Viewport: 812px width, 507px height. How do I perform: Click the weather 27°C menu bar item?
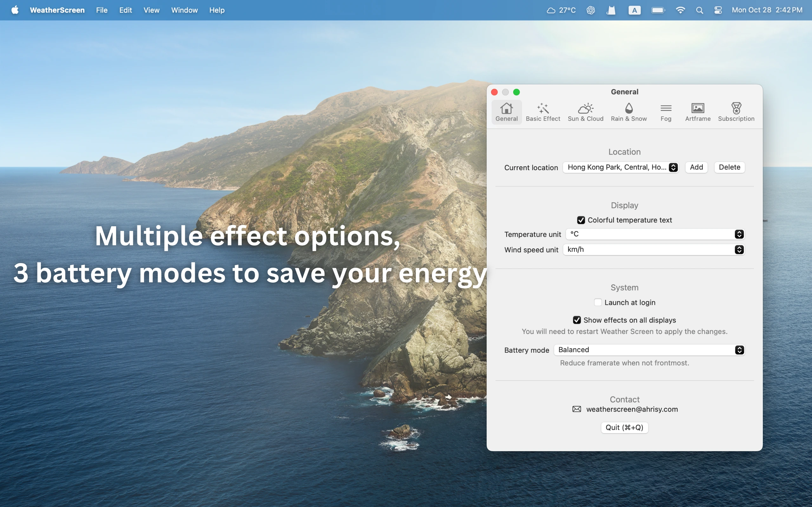point(561,10)
